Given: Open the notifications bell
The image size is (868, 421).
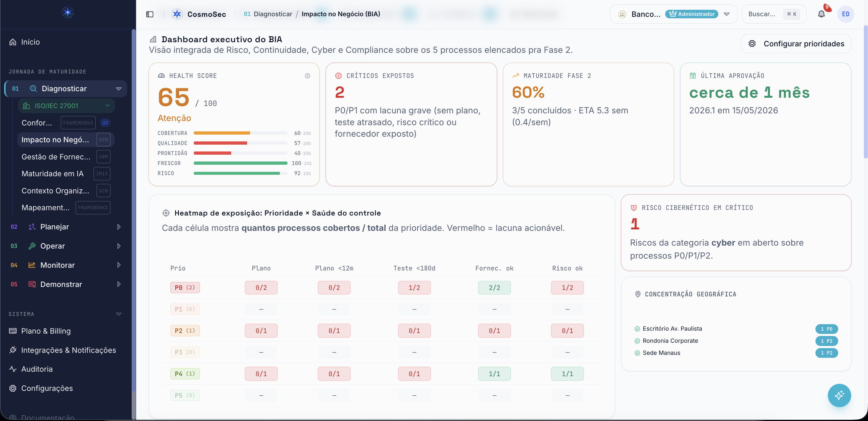Looking at the screenshot, I should coord(821,14).
